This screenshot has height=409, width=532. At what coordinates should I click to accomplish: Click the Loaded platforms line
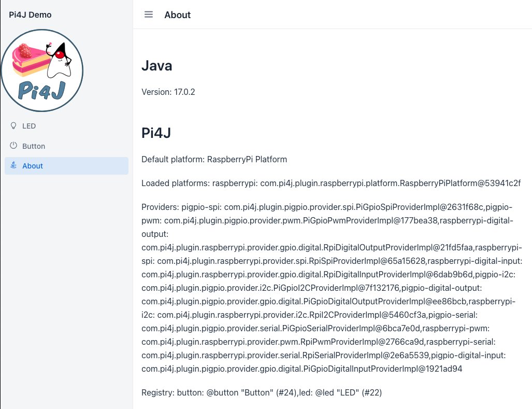coord(331,184)
